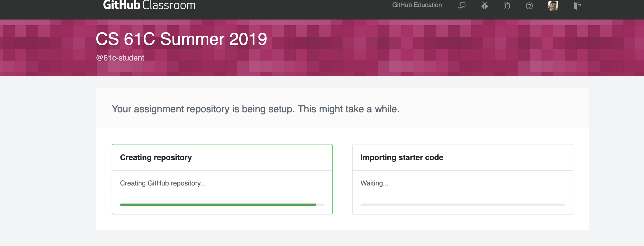Open your profile via the avatar picture
Viewport: 644px width, 246px height.
[553, 6]
